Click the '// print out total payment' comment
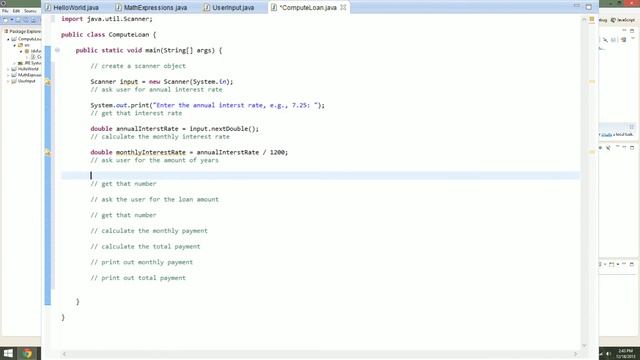This screenshot has height=360, width=640. click(138, 278)
